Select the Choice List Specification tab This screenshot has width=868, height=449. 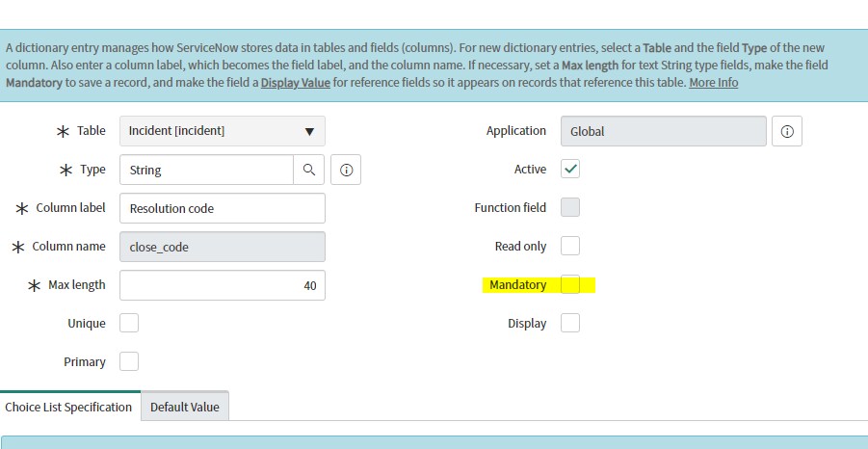click(x=68, y=407)
